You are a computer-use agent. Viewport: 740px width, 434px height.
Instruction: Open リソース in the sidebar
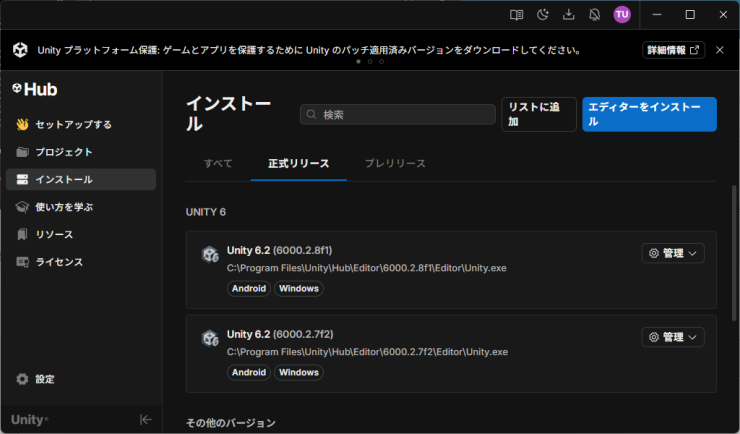(x=54, y=234)
